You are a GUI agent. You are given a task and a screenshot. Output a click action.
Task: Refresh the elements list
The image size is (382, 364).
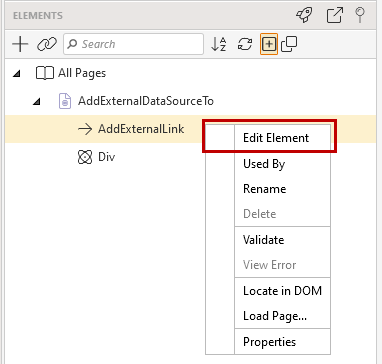(245, 44)
